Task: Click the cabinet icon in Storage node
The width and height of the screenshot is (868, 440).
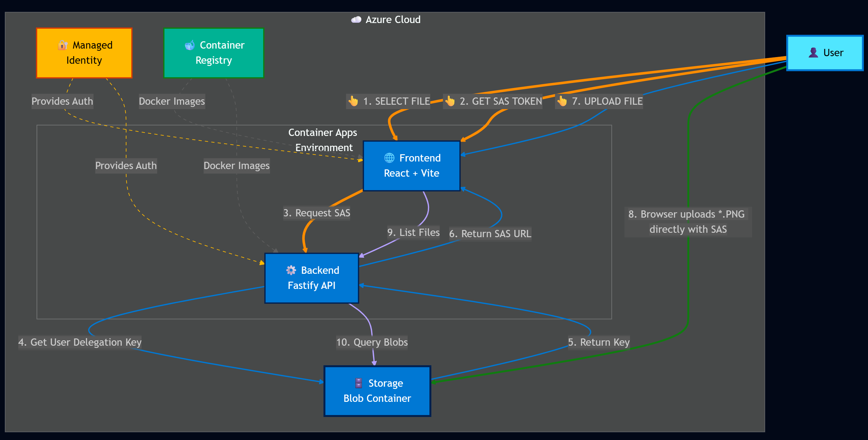Action: click(x=358, y=383)
